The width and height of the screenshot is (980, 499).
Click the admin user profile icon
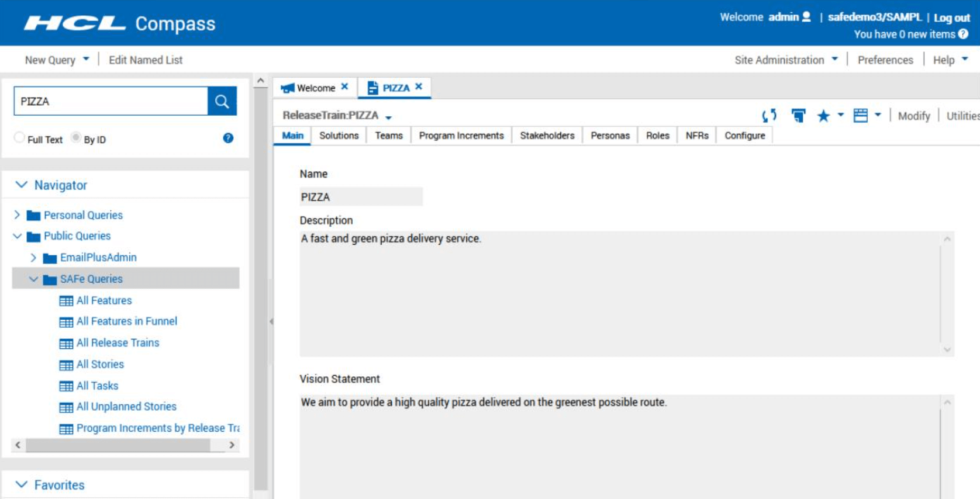(x=806, y=16)
